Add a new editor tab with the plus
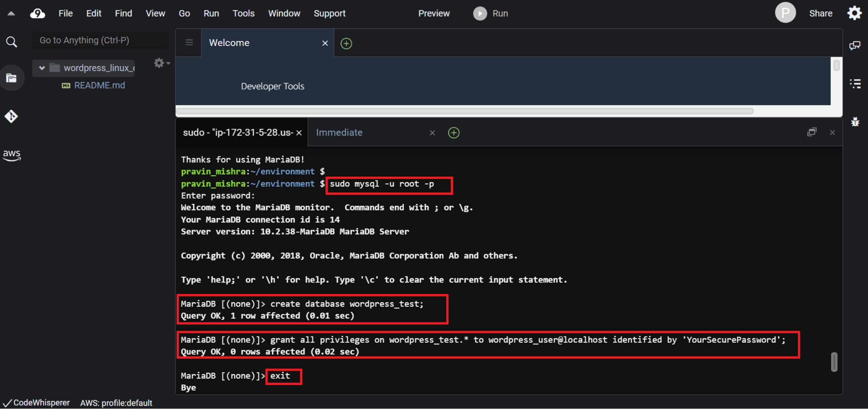The image size is (868, 409). 346,43
